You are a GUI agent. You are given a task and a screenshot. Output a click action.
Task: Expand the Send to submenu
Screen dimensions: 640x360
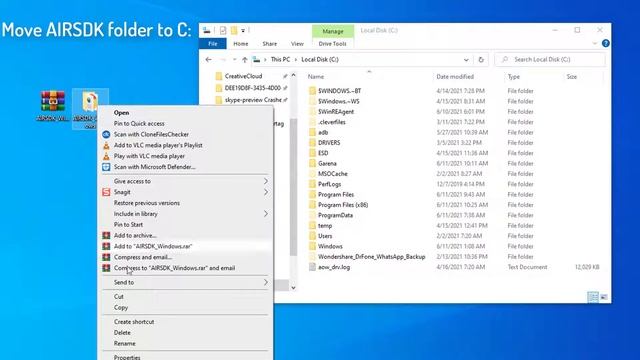[266, 282]
